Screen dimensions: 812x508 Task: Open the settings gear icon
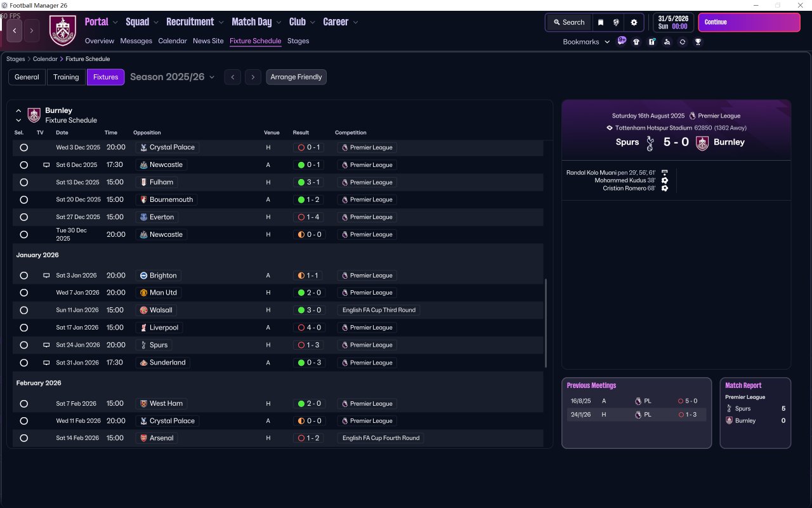point(634,22)
